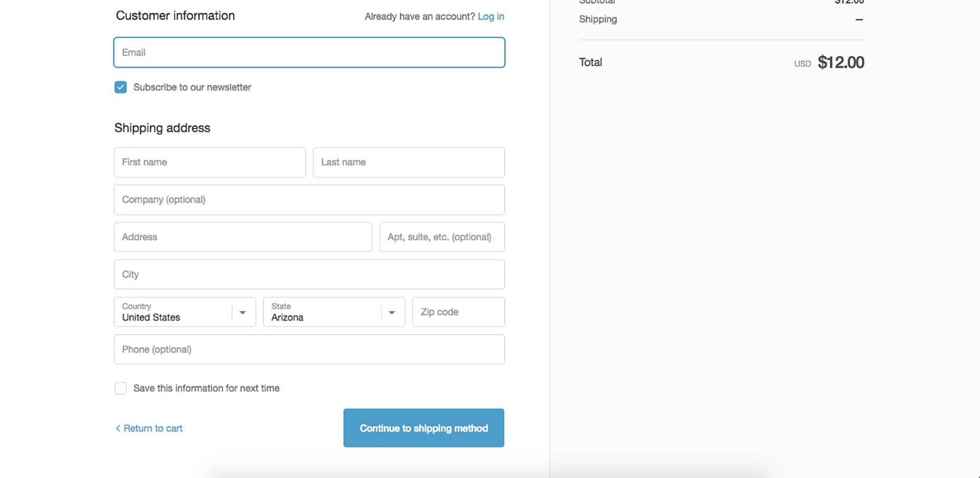This screenshot has width=980, height=478.
Task: Click the Shipping label in summary
Action: tap(598, 20)
